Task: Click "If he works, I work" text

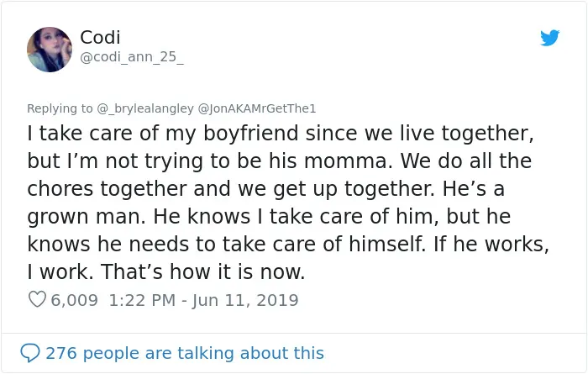Action: point(288,258)
